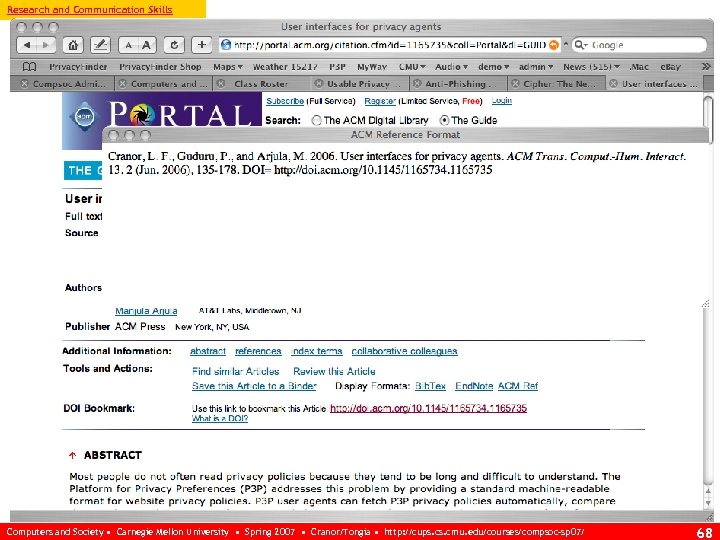
Task: Click the What is a DOI? link
Action: pos(219,419)
